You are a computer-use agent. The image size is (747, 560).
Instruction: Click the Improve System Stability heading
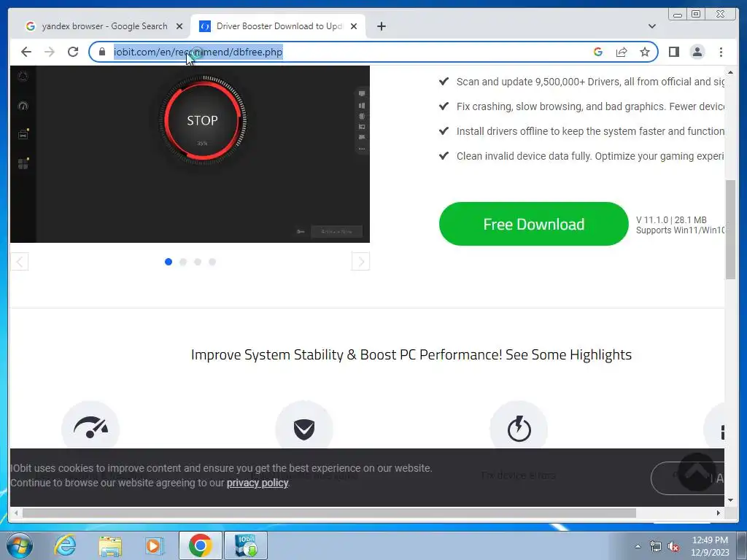pyautogui.click(x=411, y=355)
